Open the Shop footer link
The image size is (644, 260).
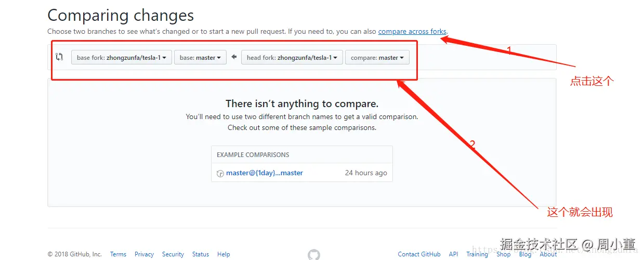coord(504,254)
